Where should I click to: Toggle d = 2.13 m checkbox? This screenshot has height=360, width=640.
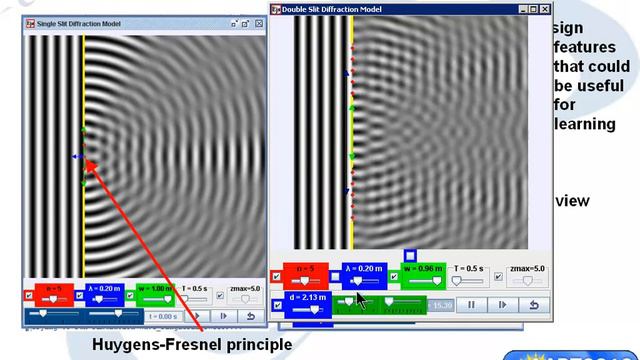point(278,305)
